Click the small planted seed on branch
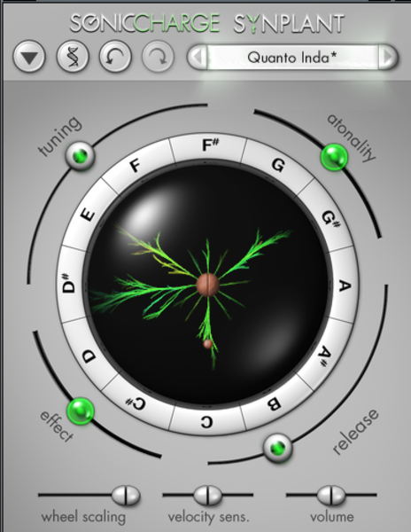This screenshot has width=411, height=532. pos(207,344)
